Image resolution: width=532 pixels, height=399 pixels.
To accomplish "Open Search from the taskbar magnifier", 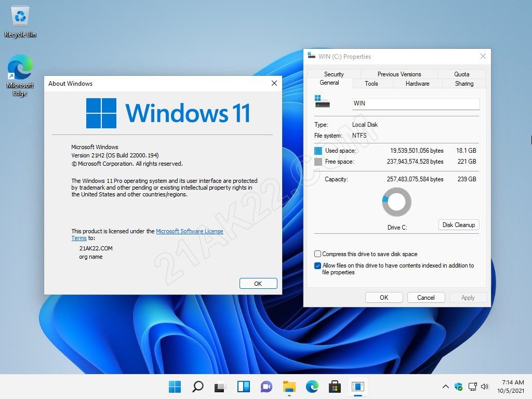I will click(x=198, y=387).
